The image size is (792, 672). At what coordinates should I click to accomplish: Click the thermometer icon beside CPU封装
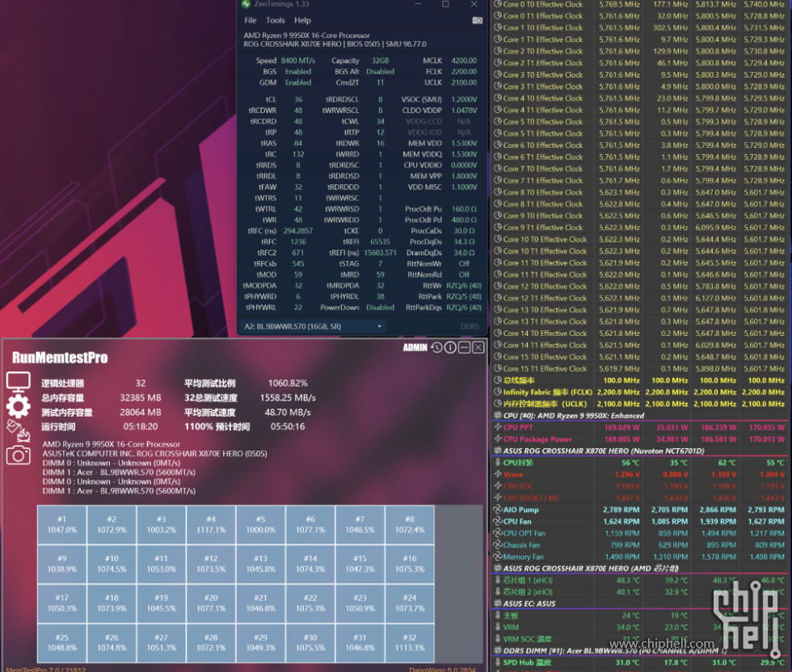point(498,463)
